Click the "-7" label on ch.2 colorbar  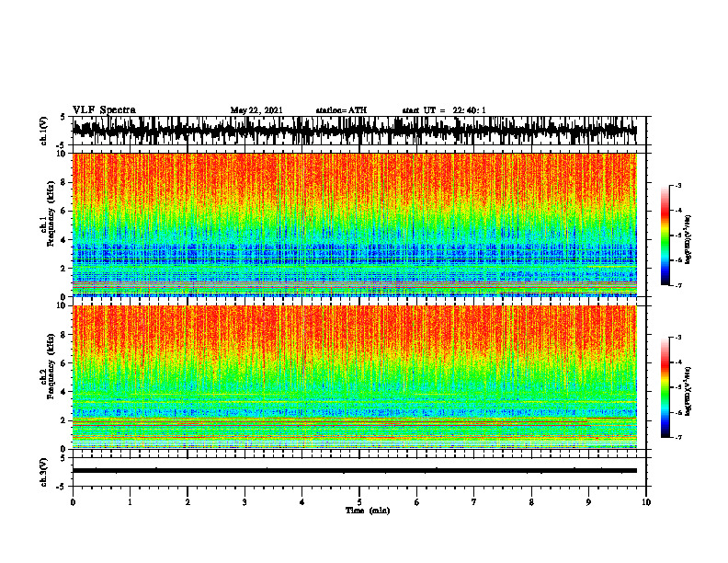677,437
